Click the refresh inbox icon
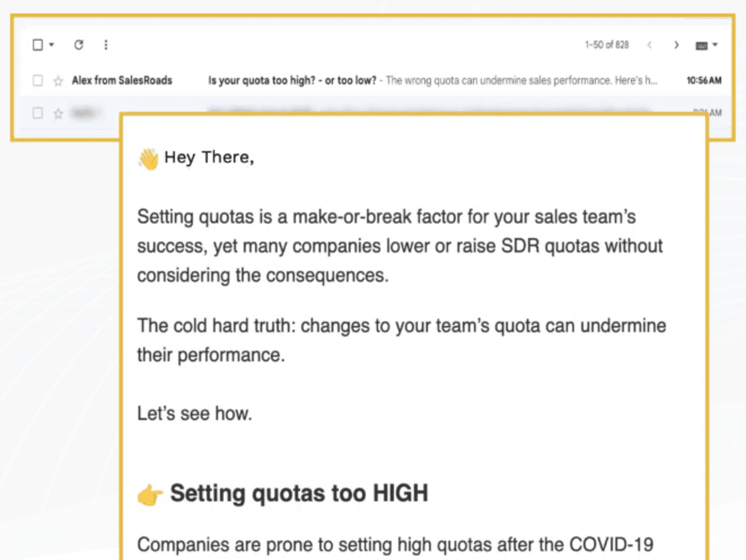 (79, 45)
